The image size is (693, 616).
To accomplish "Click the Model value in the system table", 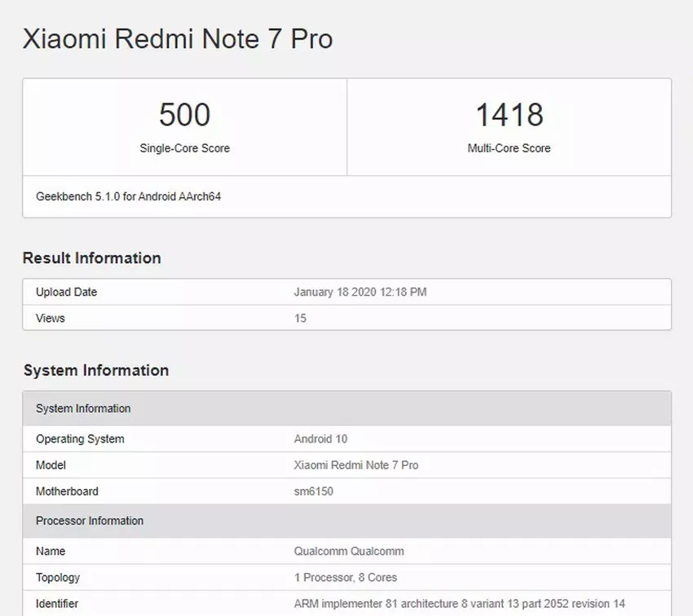I will 355,465.
